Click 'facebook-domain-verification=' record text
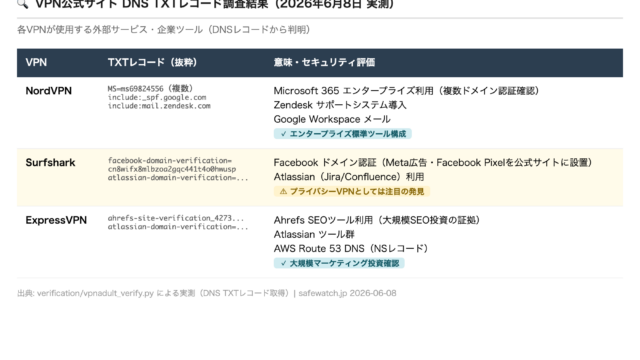This screenshot has height=360, width=640. [170, 160]
